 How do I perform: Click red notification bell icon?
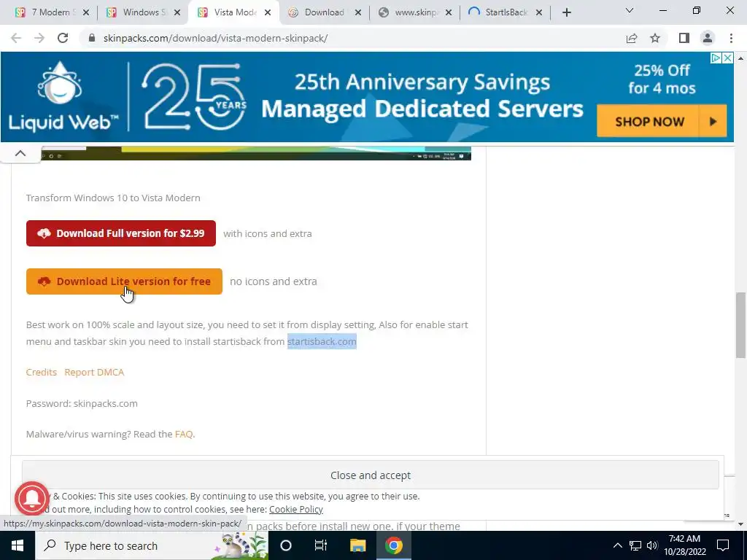click(32, 498)
